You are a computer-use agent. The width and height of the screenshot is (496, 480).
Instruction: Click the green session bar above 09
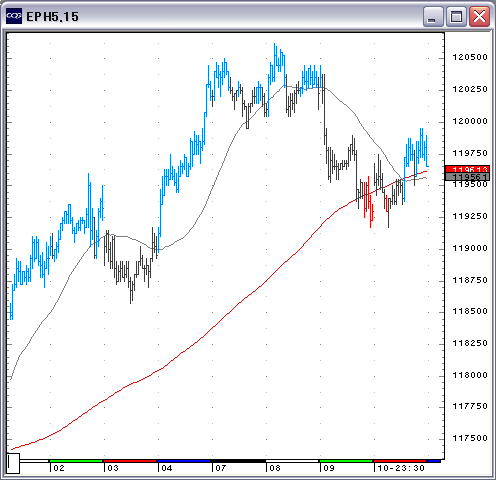[x=346, y=461]
